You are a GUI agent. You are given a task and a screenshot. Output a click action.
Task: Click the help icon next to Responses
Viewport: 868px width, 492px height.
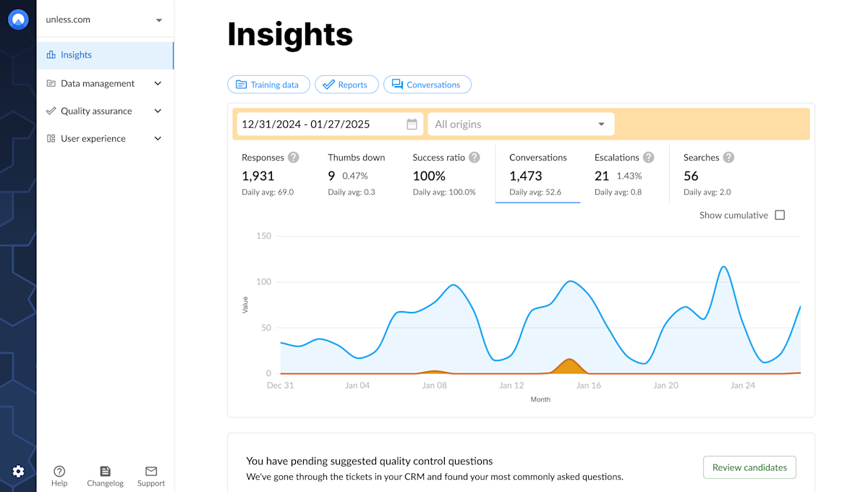(294, 157)
